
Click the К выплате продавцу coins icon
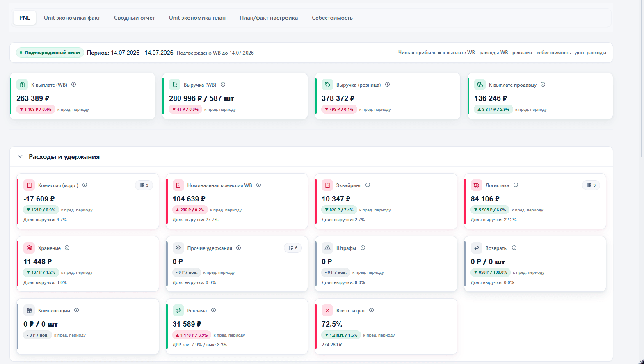tap(480, 85)
